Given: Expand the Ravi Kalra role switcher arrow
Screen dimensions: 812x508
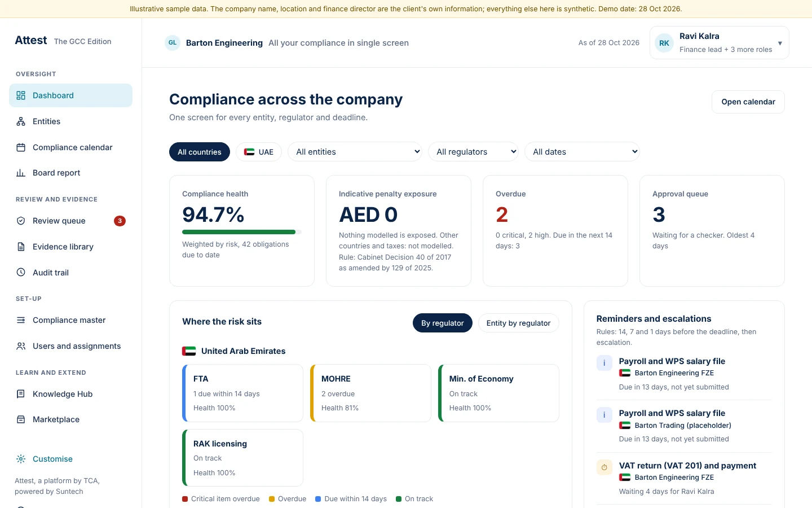Looking at the screenshot, I should click(780, 43).
